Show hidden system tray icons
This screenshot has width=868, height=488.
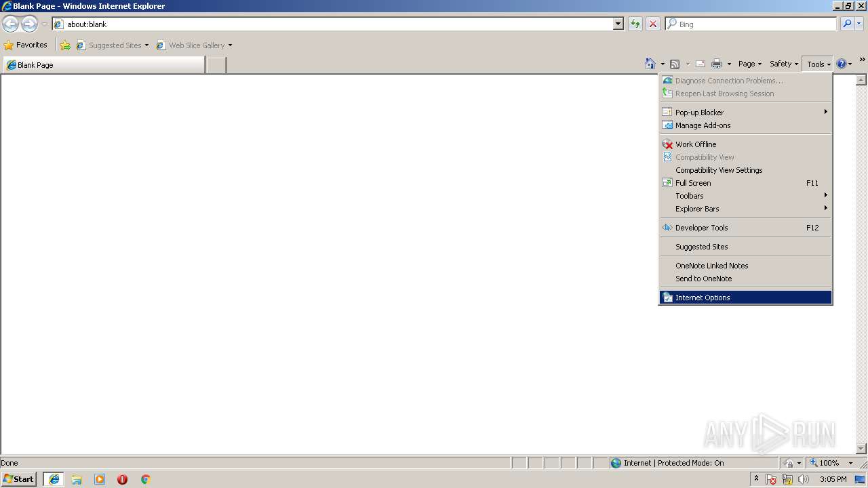757,479
